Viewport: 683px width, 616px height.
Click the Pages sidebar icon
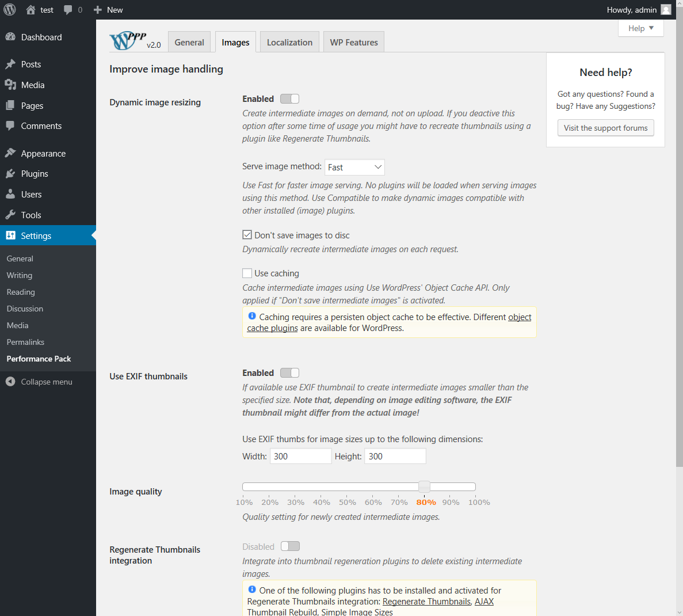pos(10,105)
